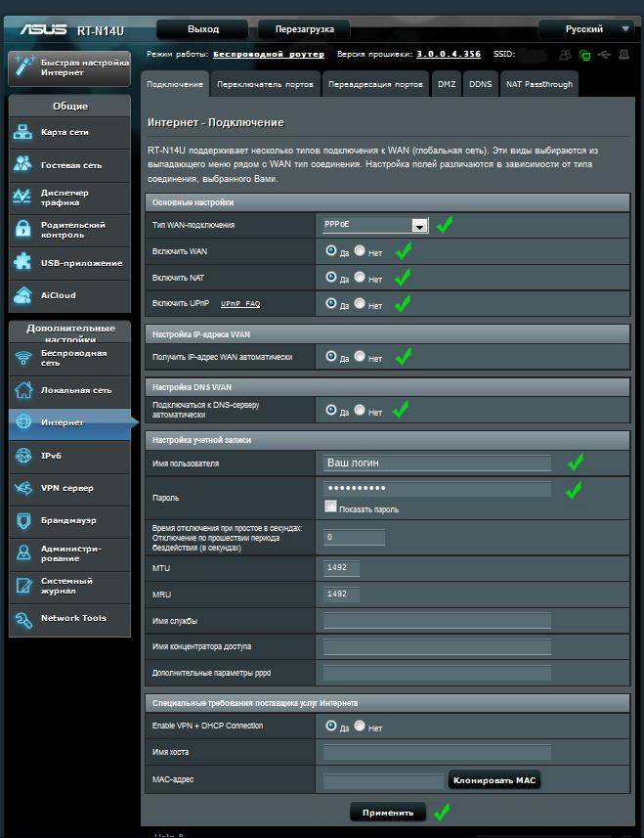
Task: Open Родительский контроль lock icon
Action: click(22, 230)
